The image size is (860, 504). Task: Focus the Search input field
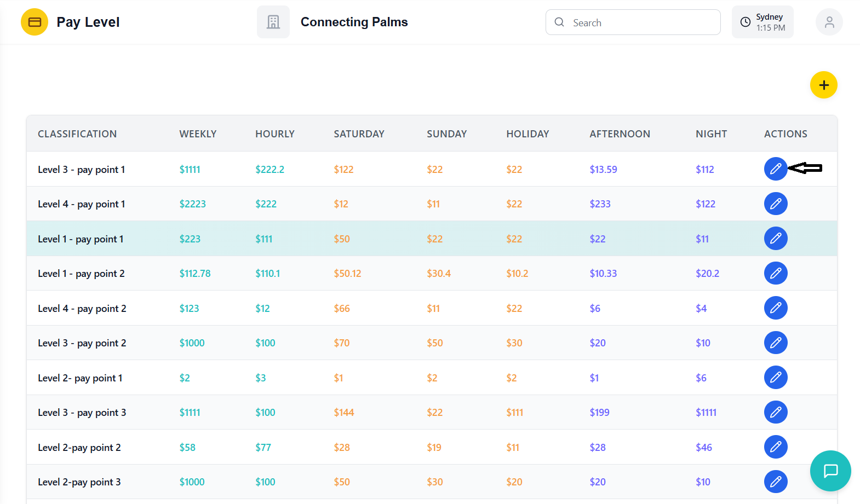tap(641, 22)
